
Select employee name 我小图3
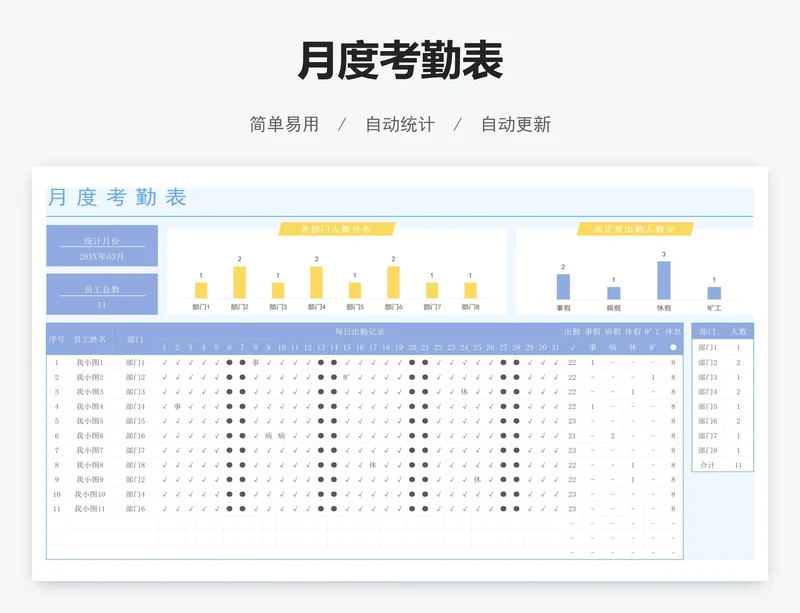(90, 391)
